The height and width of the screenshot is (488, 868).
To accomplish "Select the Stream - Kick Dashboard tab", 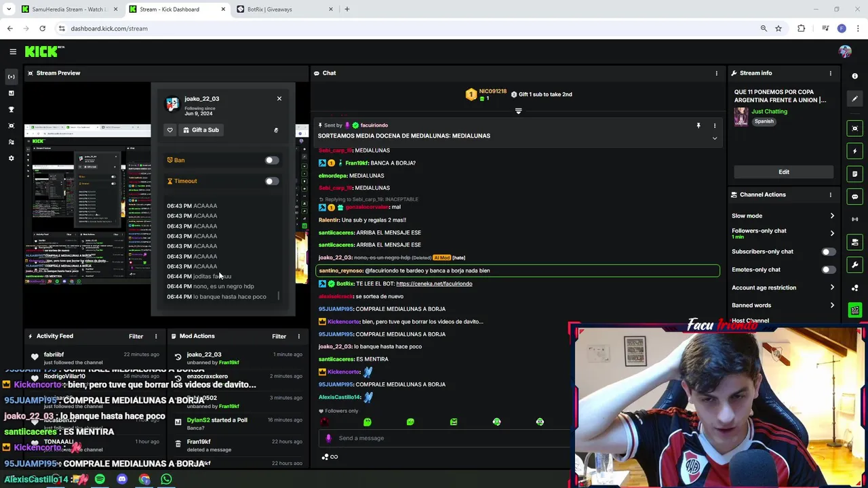I will coord(177,9).
